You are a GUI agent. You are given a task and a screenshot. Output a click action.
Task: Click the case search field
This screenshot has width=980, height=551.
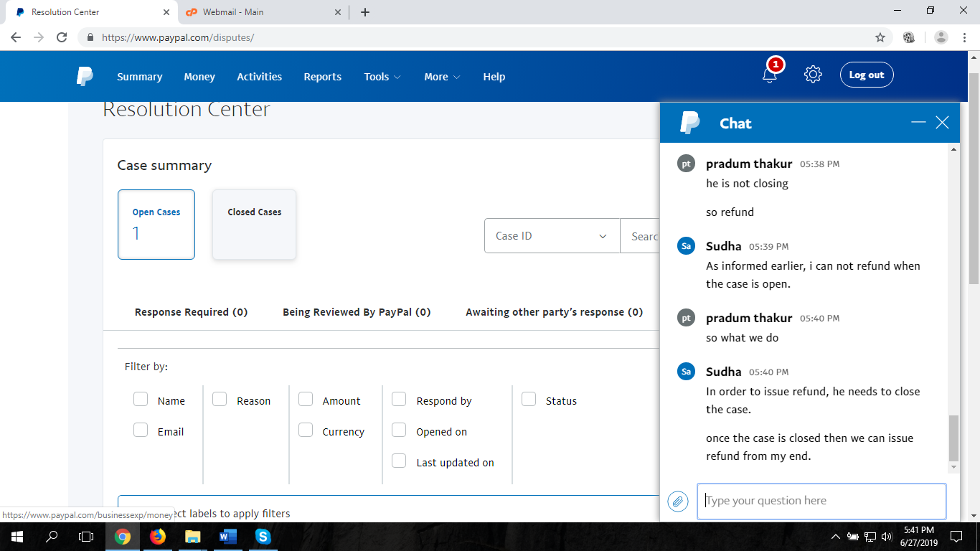point(640,236)
